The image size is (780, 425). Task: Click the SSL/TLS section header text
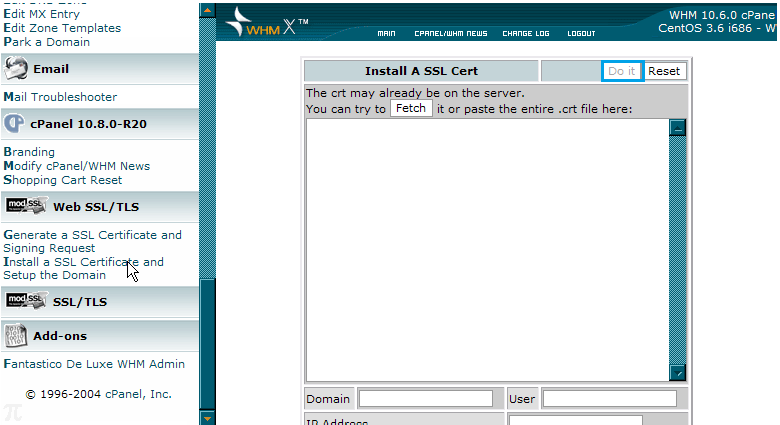(80, 302)
